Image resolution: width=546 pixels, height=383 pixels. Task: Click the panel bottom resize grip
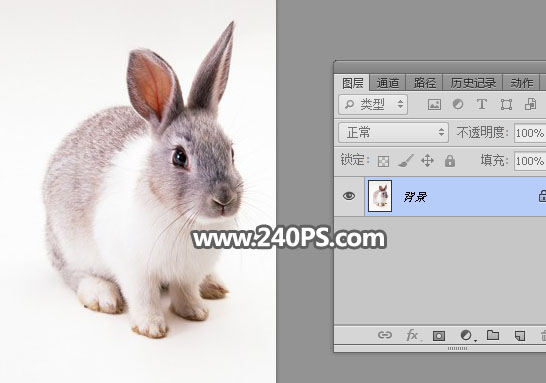coord(457,348)
